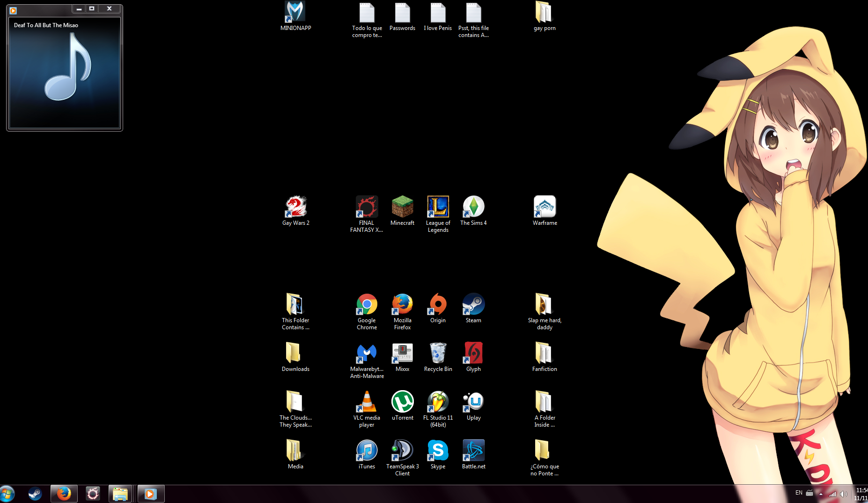Open League of Legends shortcut
This screenshot has height=503, width=868.
click(x=438, y=214)
